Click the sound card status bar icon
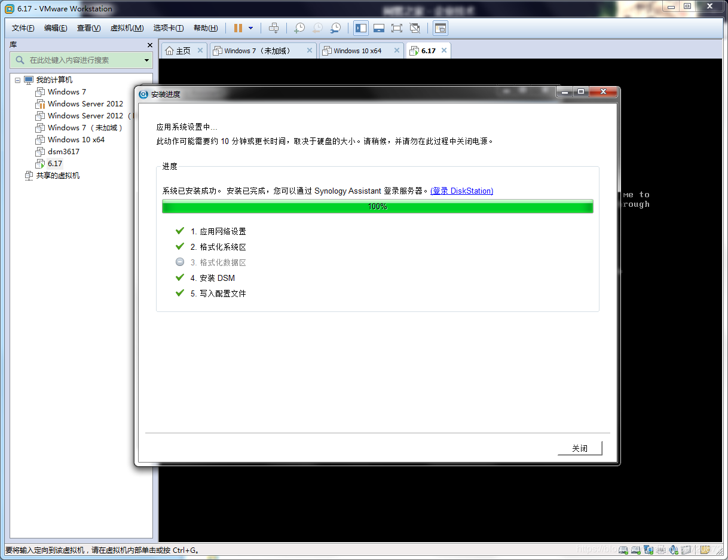 click(674, 549)
